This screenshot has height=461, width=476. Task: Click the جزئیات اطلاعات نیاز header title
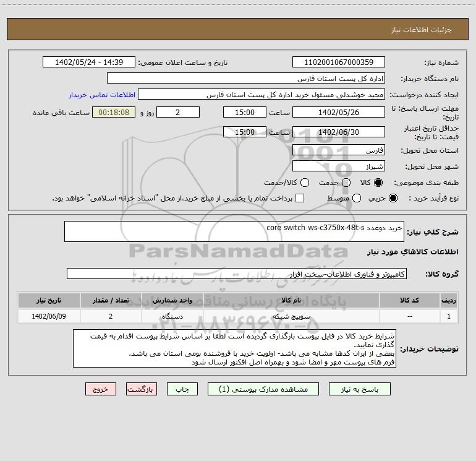422,30
